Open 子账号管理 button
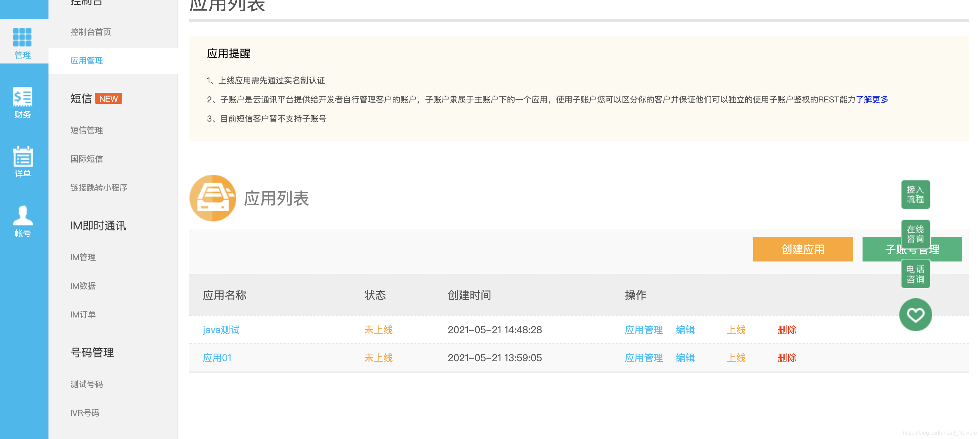This screenshot has height=439, width=980. pos(912,249)
